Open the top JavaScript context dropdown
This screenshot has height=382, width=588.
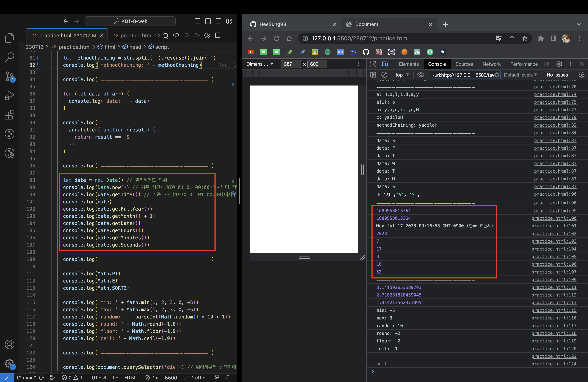pyautogui.click(x=402, y=75)
